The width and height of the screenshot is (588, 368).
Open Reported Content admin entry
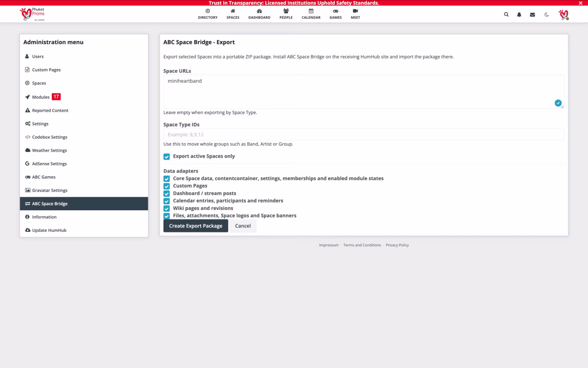pos(84,110)
